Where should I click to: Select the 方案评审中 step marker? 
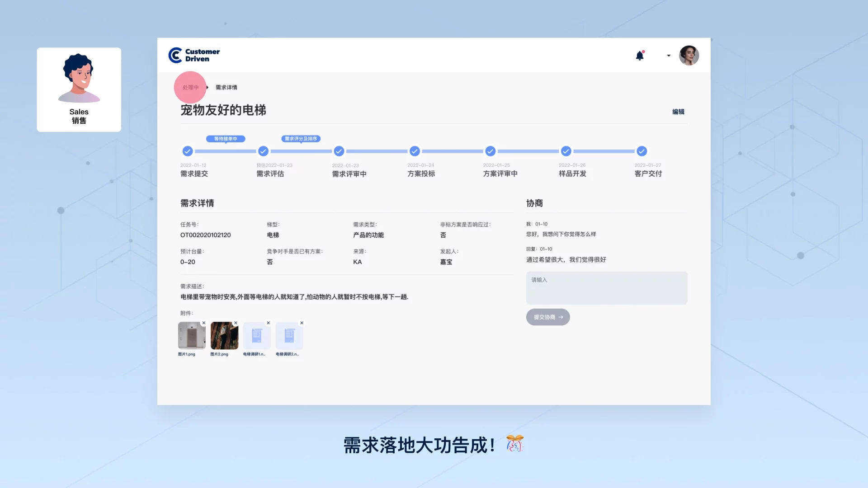coord(491,151)
